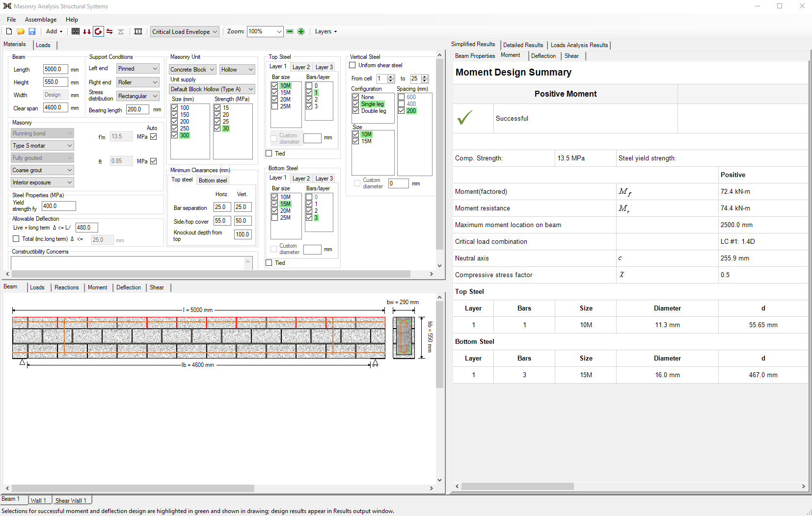This screenshot has width=812, height=516.
Task: Enable the Uniform shear steel checkbox
Action: coord(352,65)
